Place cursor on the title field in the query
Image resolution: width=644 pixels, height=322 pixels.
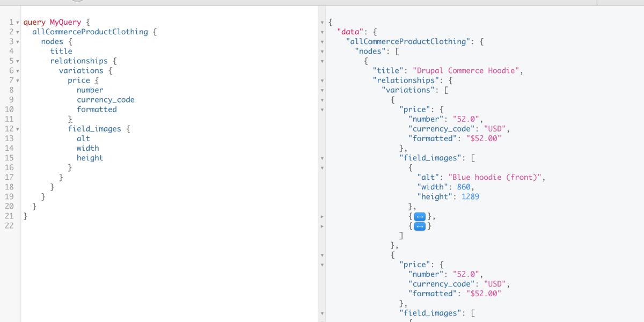(61, 51)
